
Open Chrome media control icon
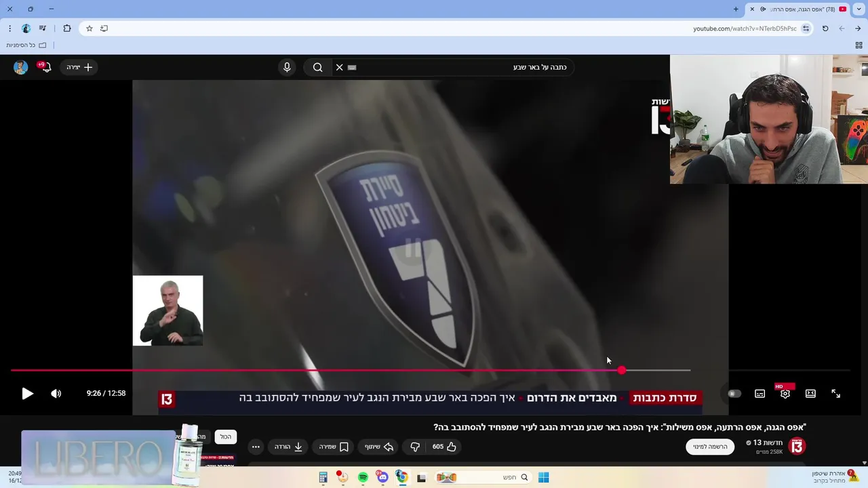[x=43, y=28]
